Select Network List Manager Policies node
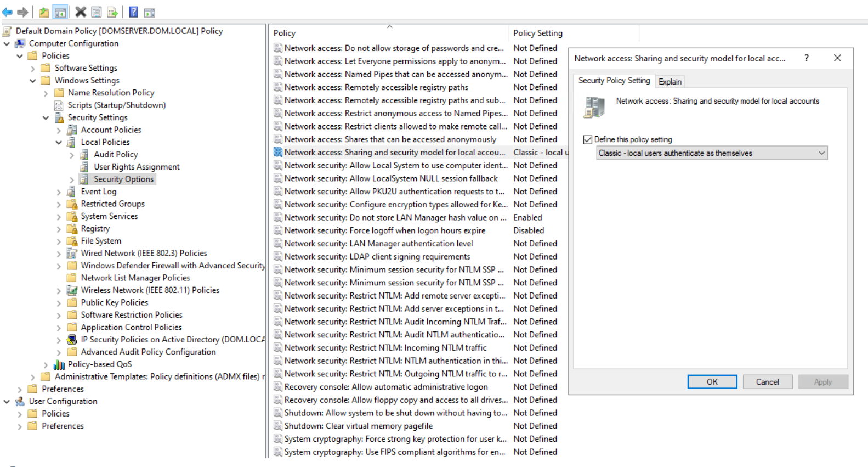The image size is (868, 467). point(135,278)
